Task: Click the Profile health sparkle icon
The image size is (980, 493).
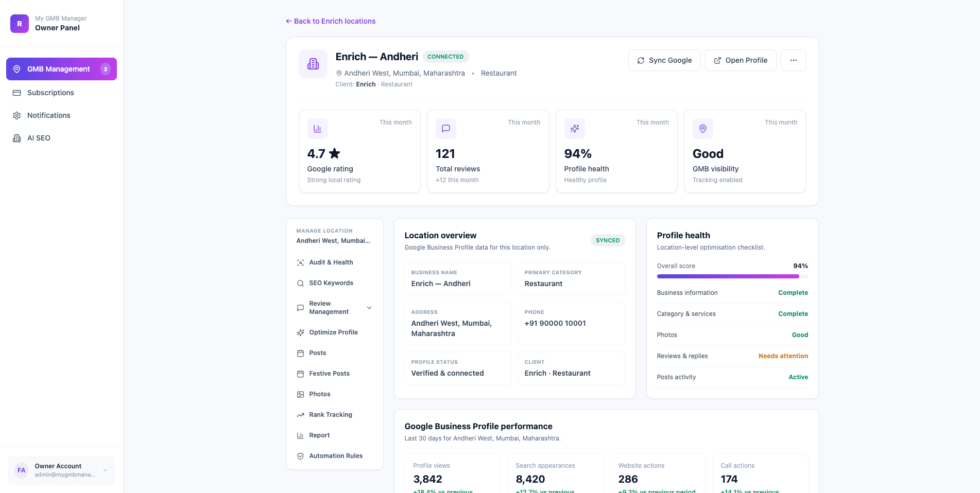Action: (x=574, y=129)
